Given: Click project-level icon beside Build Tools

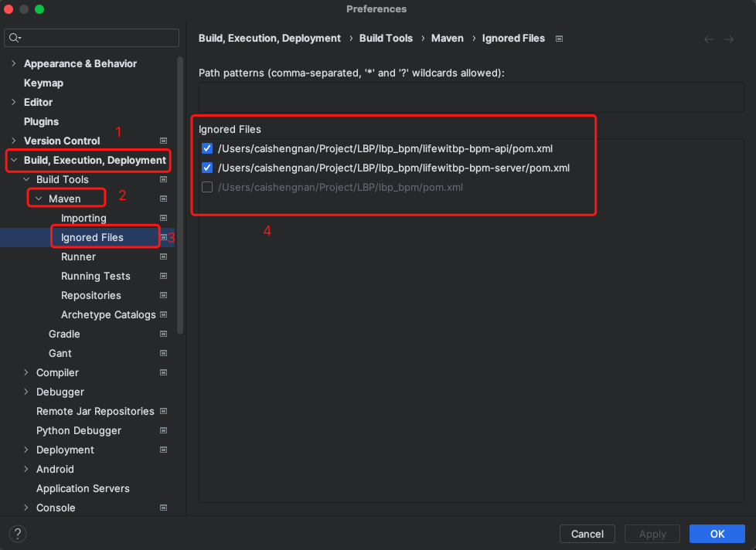Looking at the screenshot, I should tap(163, 179).
